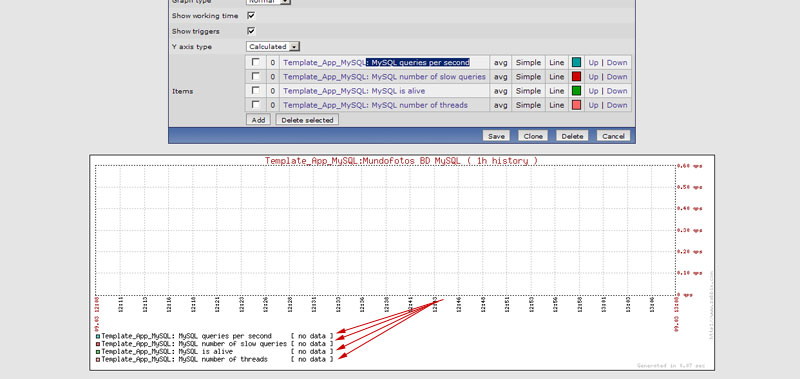Move MySQL number of slow queries Down
The height and width of the screenshot is (379, 800).
point(617,77)
